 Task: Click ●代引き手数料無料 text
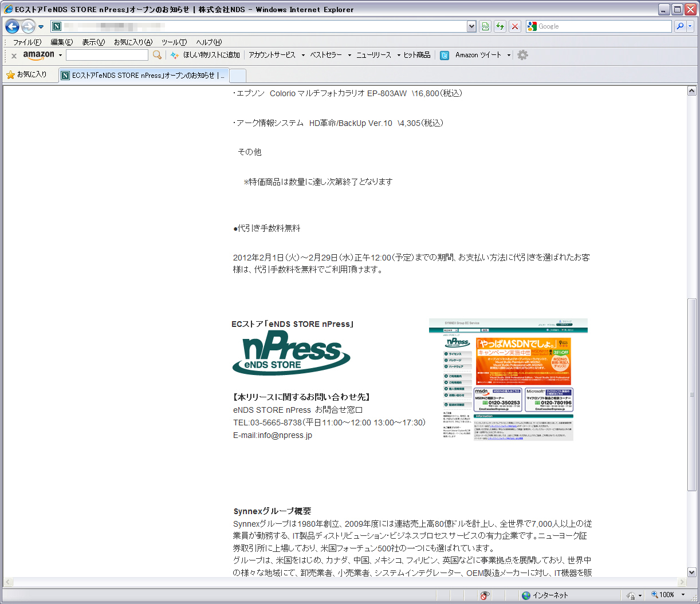pyautogui.click(x=267, y=228)
